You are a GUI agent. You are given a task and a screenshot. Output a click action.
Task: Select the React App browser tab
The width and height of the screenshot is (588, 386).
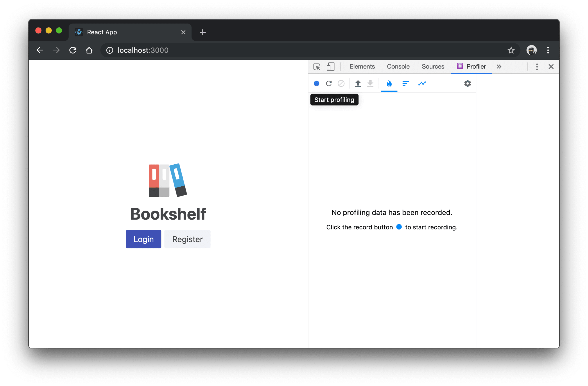[x=130, y=32]
